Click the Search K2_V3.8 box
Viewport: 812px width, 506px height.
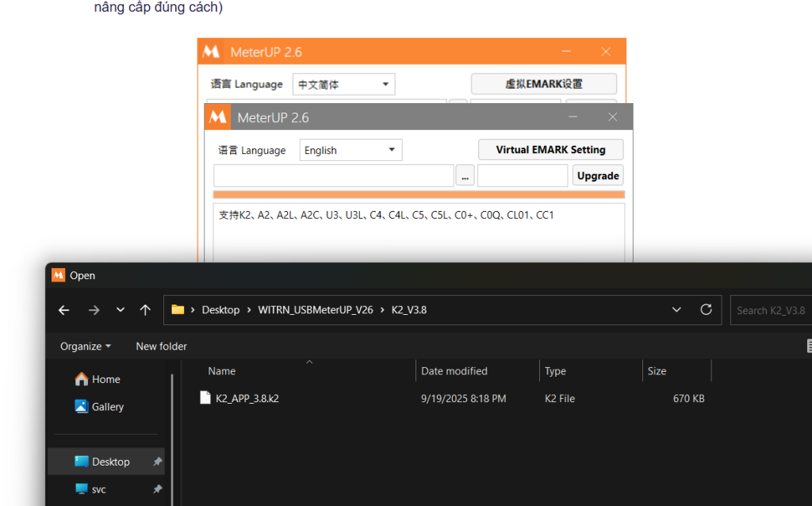click(x=769, y=310)
